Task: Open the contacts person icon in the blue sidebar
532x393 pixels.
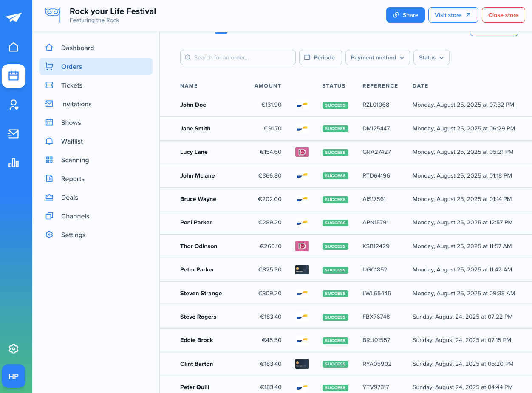Action: pyautogui.click(x=13, y=105)
